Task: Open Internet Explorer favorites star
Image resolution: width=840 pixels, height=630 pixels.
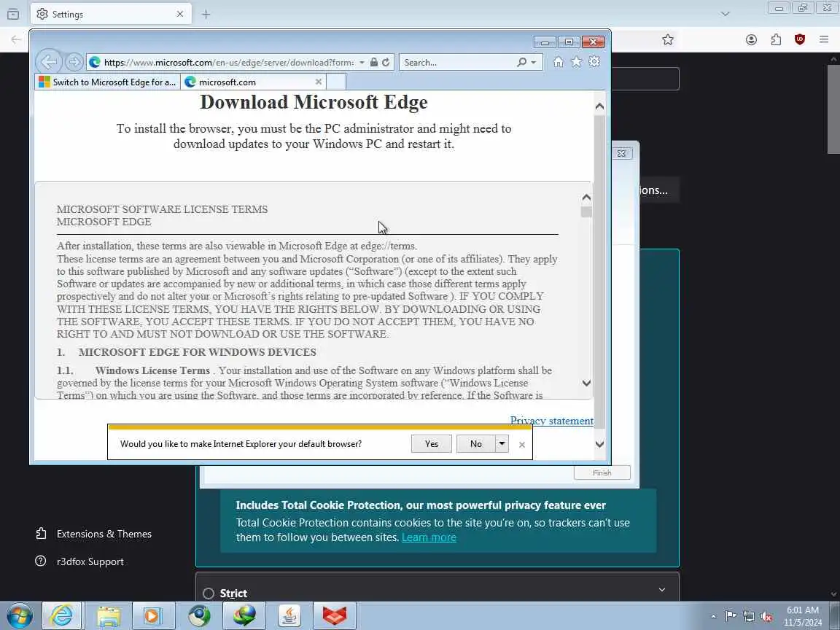Action: 577,61
